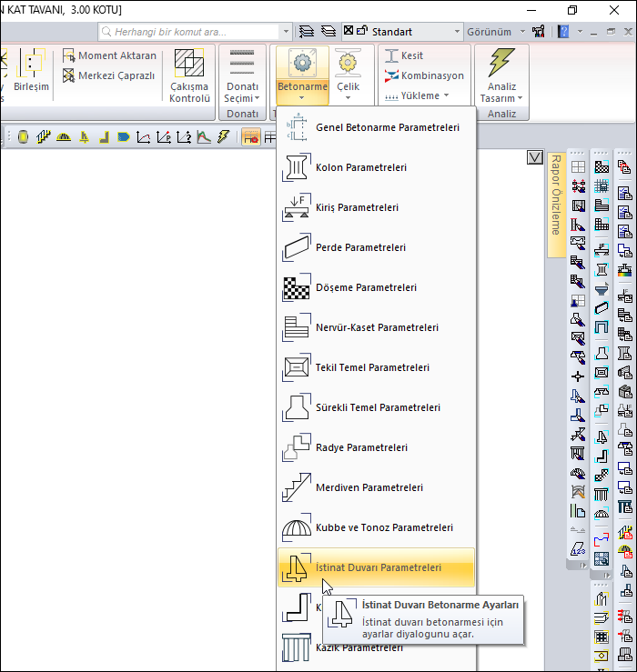Choose İstinat Duvarı Parametreleri highlighted item
This screenshot has height=672, width=637.
coord(377,568)
